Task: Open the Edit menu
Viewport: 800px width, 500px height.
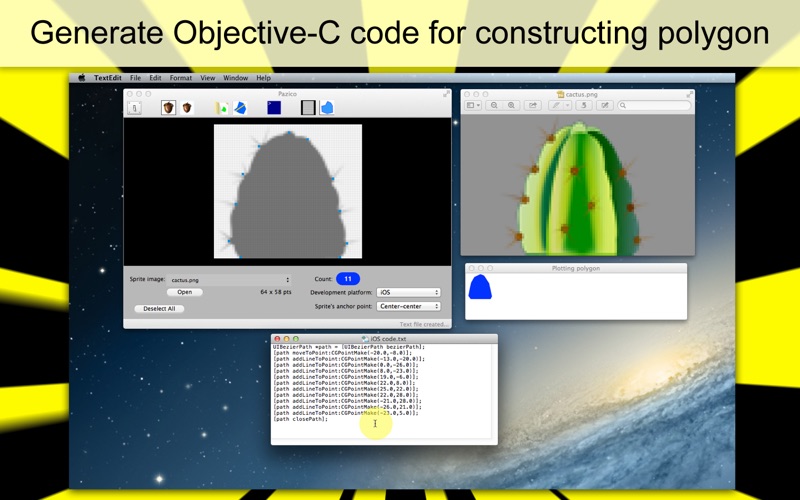Action: [155, 78]
